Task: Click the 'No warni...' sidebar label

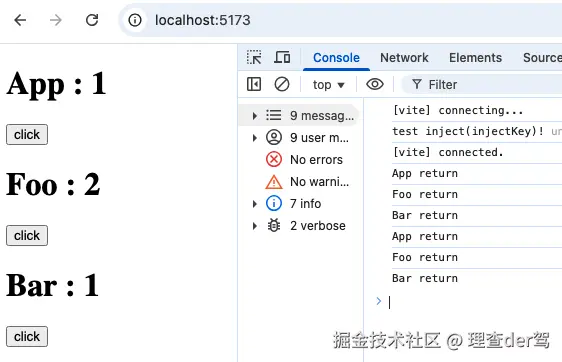Action: click(x=319, y=182)
